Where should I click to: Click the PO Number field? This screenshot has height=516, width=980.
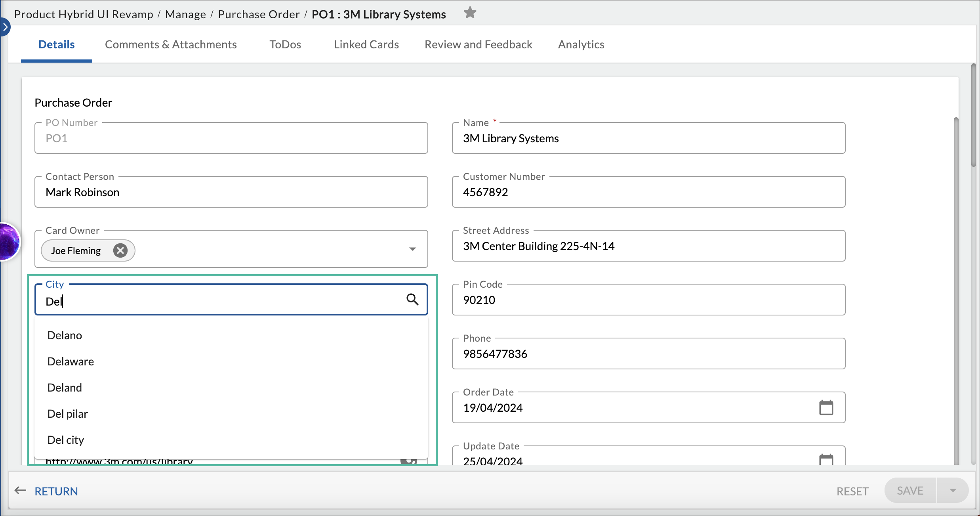[231, 138]
